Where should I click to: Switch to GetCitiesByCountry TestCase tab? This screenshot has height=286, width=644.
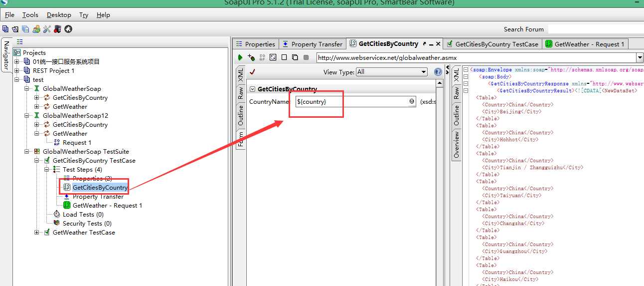492,44
